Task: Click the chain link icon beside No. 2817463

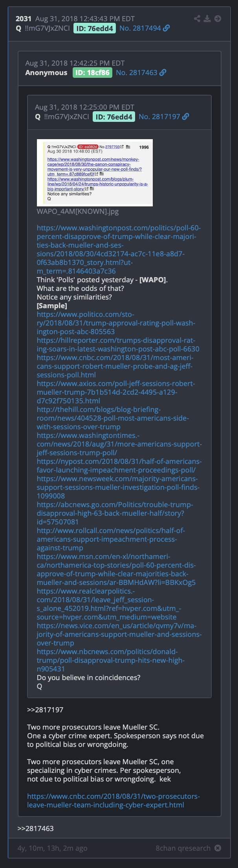Action: [x=163, y=73]
